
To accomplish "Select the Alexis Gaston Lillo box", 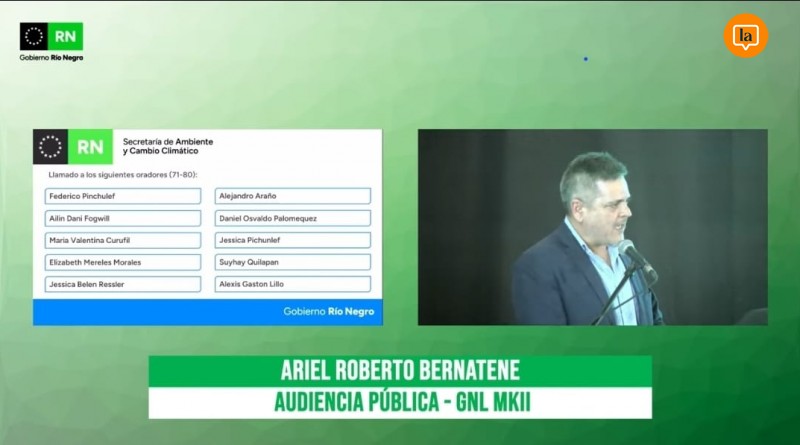I will coord(293,284).
